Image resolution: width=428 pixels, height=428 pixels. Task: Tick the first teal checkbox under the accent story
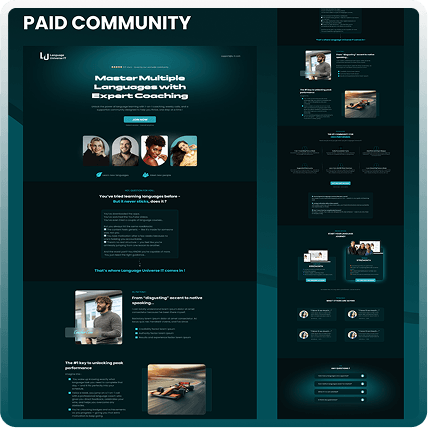tap(136, 329)
